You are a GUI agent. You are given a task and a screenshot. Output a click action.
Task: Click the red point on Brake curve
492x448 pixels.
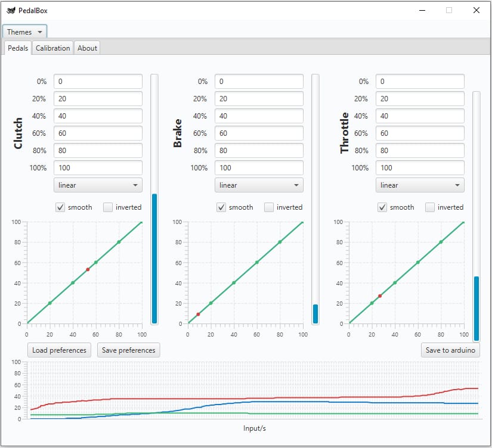pyautogui.click(x=198, y=314)
